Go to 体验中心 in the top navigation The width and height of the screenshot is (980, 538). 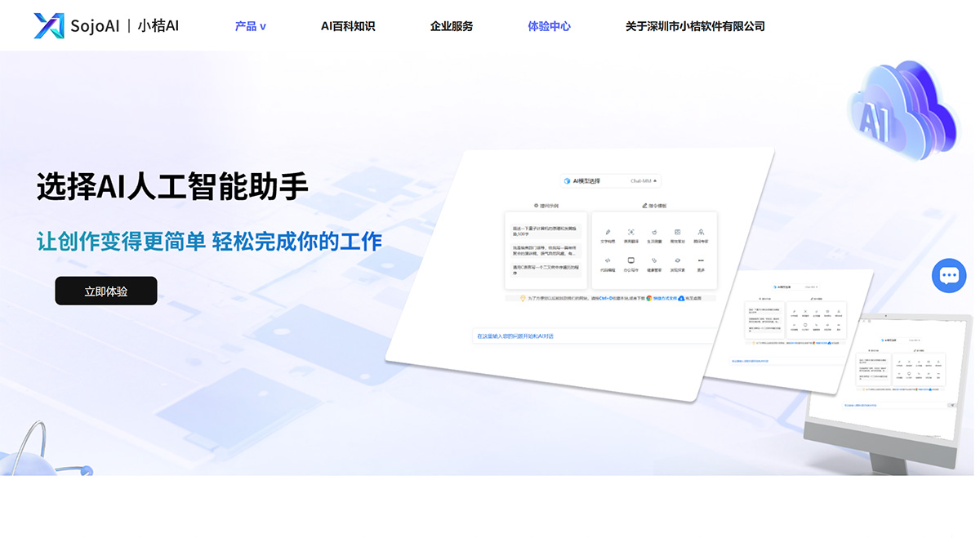tap(550, 25)
